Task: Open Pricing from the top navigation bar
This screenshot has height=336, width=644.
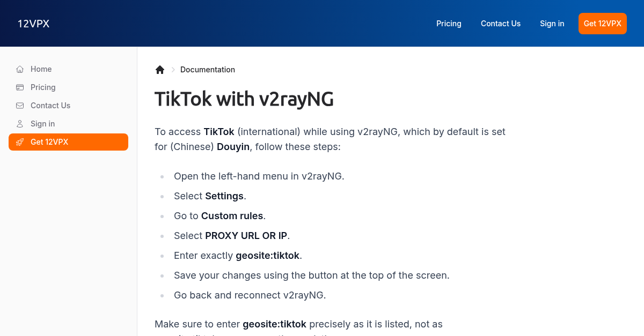Action: 449,24
